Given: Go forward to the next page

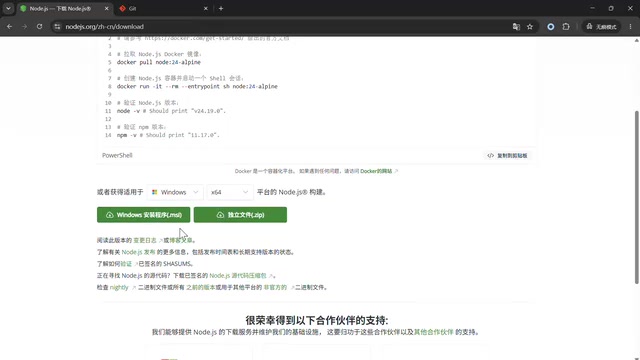Looking at the screenshot, I should 24,27.
